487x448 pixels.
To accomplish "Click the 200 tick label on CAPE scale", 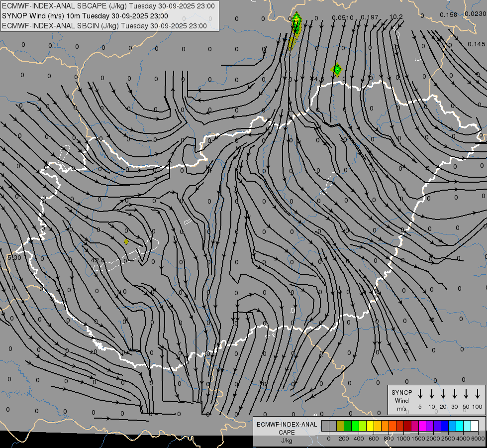I will (344, 439).
